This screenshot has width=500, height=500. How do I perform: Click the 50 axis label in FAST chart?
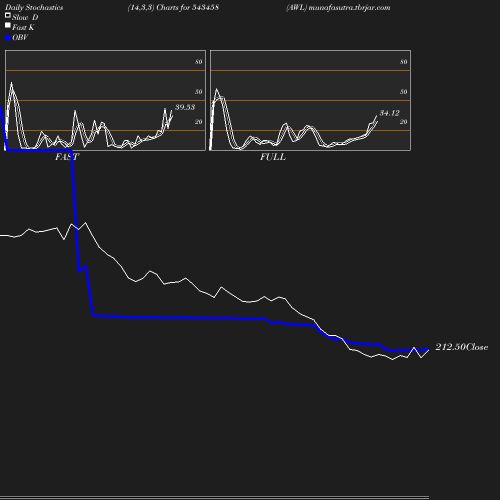tap(199, 92)
